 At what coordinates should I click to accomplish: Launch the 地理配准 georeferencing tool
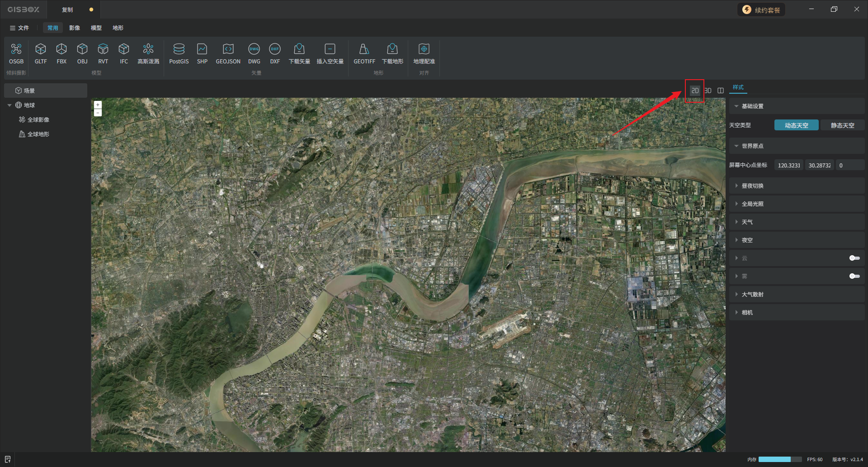pyautogui.click(x=424, y=49)
